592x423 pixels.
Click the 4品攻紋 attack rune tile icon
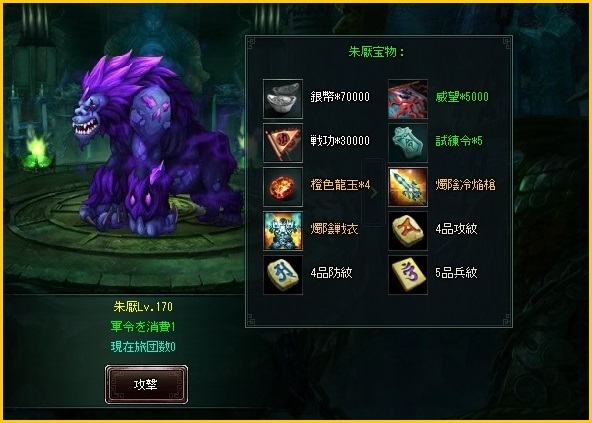point(408,231)
